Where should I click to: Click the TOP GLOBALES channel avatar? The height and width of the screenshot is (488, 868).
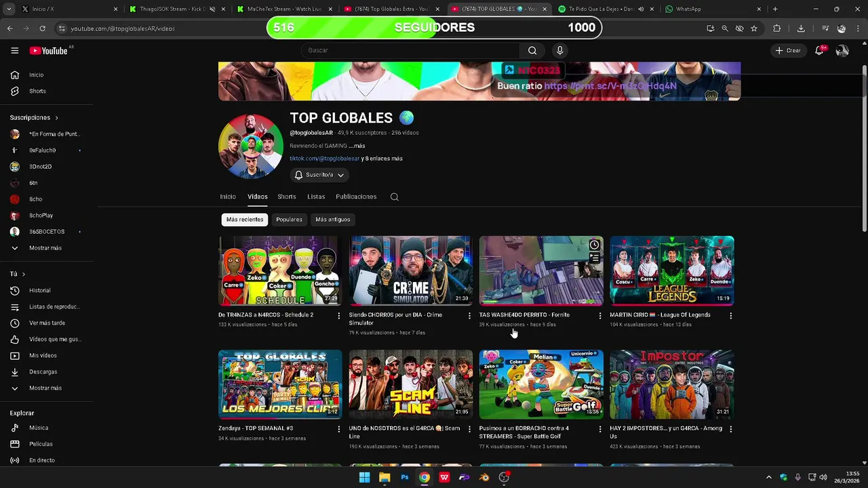251,146
